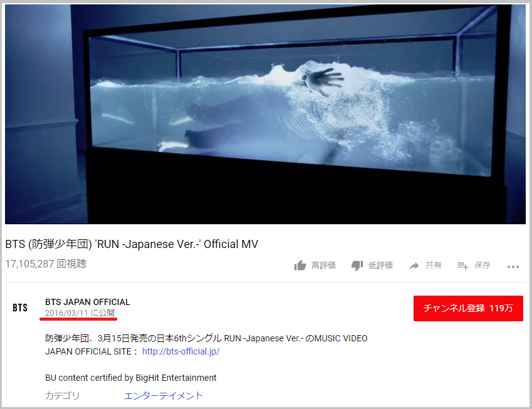532x409 pixels.
Task: Click the 高評価 like label
Action: point(324,265)
